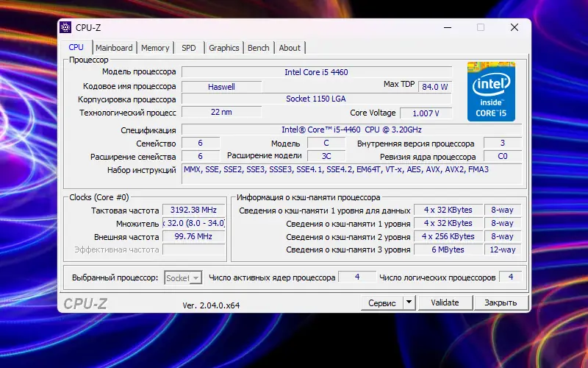Click the Socket 1150 LGA package field
This screenshot has width=588, height=368.
317,99
